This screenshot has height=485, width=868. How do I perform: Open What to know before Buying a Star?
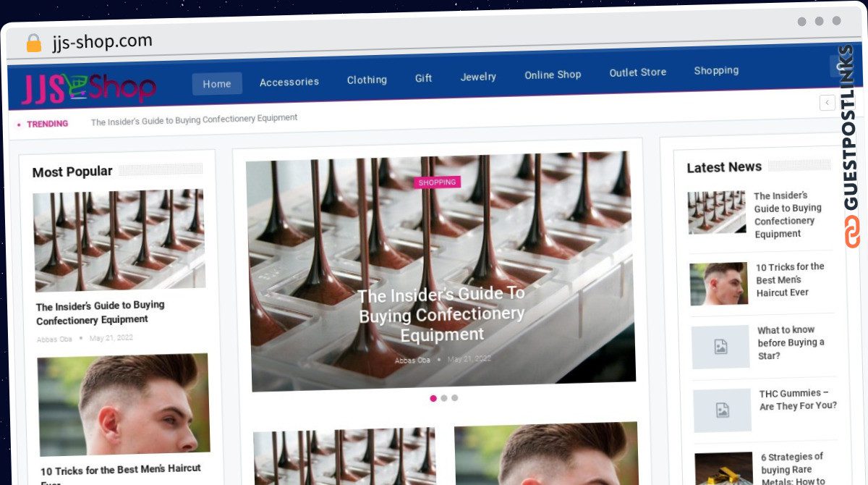(791, 342)
